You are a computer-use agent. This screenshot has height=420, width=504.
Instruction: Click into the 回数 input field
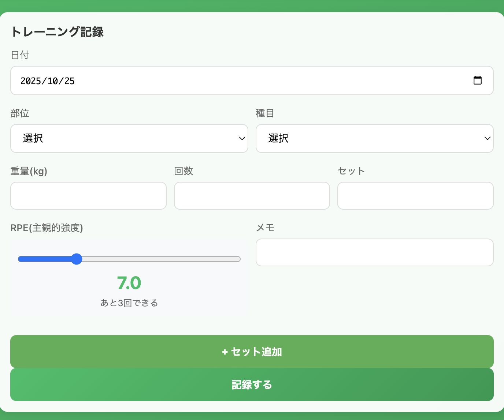point(252,196)
